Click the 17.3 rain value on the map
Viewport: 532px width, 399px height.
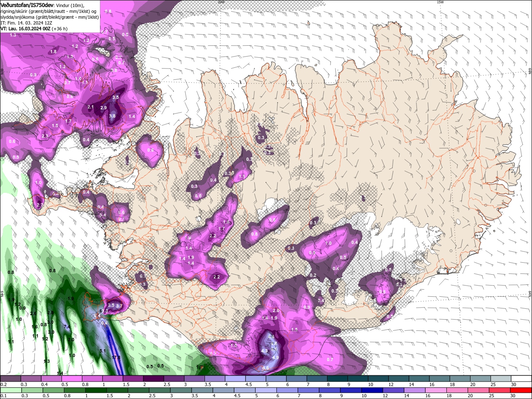click(116, 357)
